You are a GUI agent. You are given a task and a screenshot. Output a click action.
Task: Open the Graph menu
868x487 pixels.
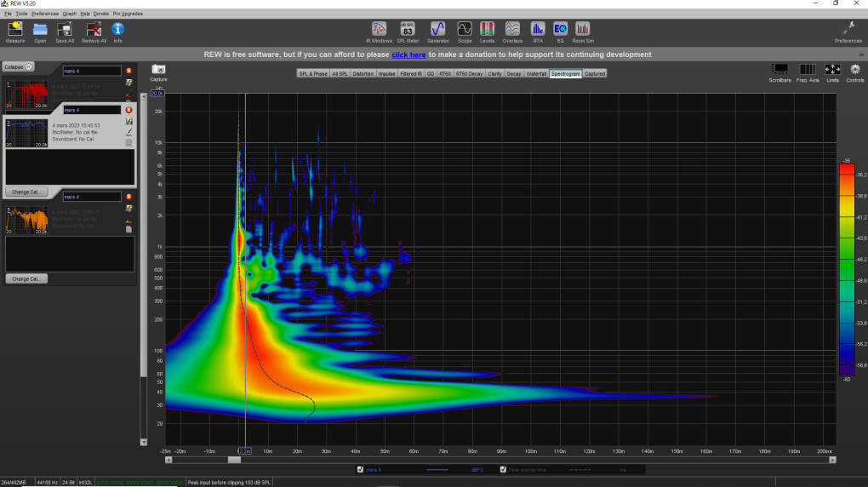pyautogui.click(x=69, y=14)
